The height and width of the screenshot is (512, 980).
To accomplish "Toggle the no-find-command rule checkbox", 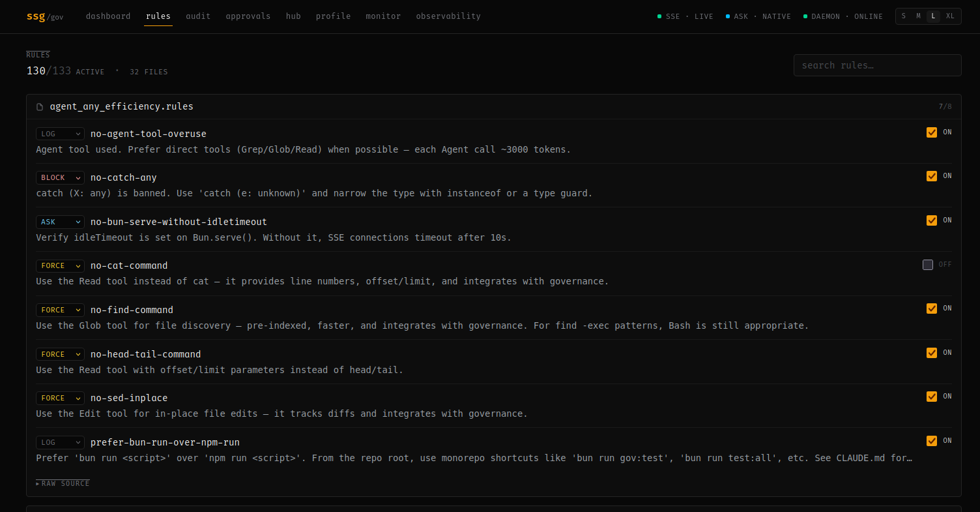I will [932, 309].
